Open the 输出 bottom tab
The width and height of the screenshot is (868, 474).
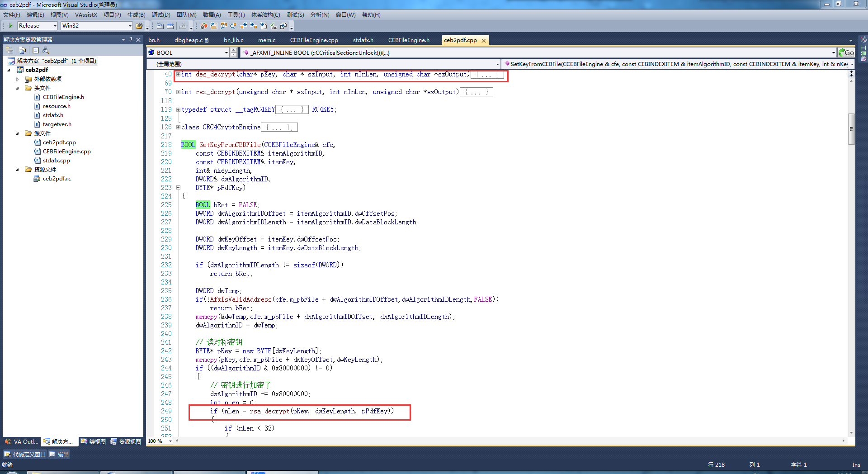tap(59, 454)
